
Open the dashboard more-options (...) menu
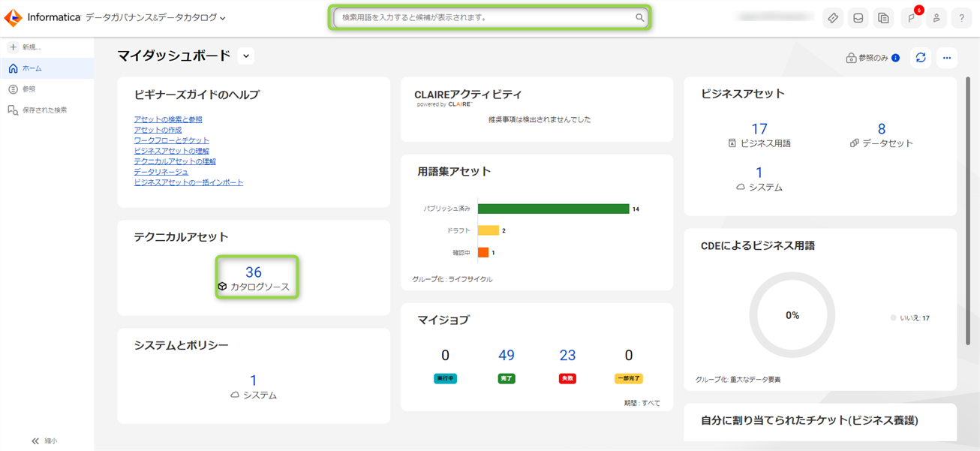point(946,57)
